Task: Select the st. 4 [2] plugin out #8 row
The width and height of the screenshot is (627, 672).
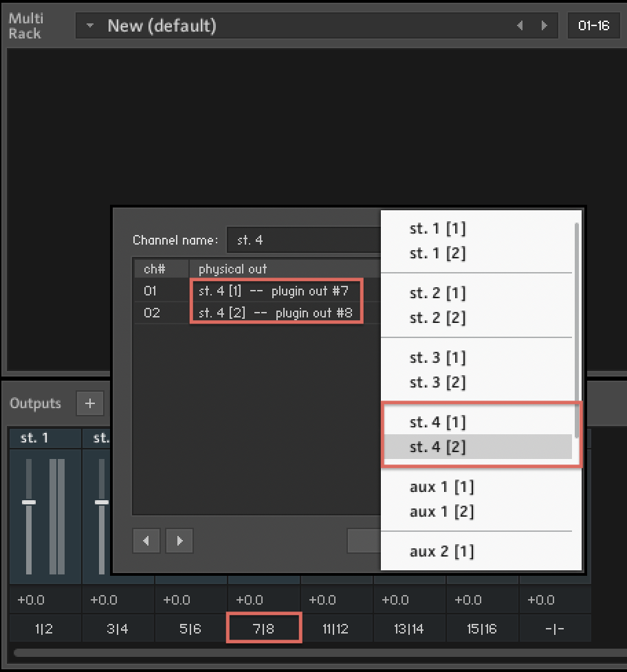Action: 275,313
